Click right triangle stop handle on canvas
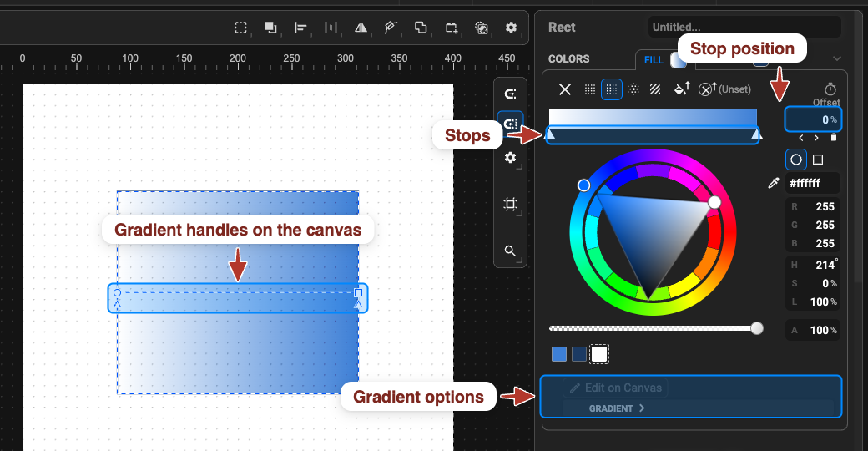868x451 pixels. [358, 304]
